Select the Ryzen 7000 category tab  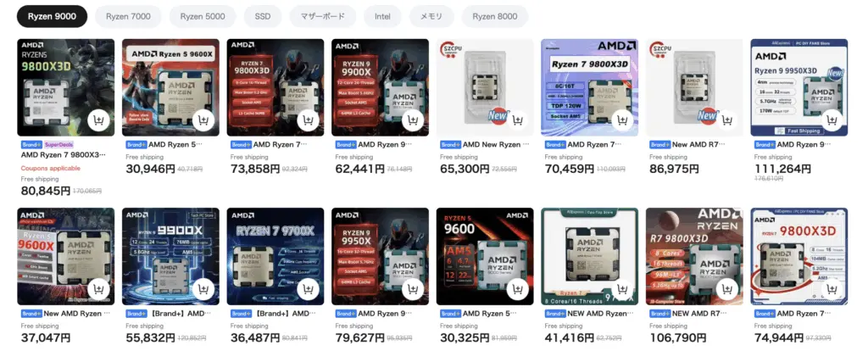pyautogui.click(x=128, y=17)
